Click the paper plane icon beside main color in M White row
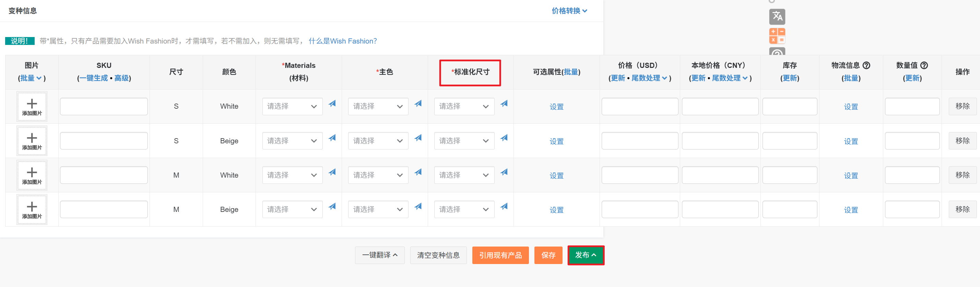The width and height of the screenshot is (980, 287). (x=418, y=172)
